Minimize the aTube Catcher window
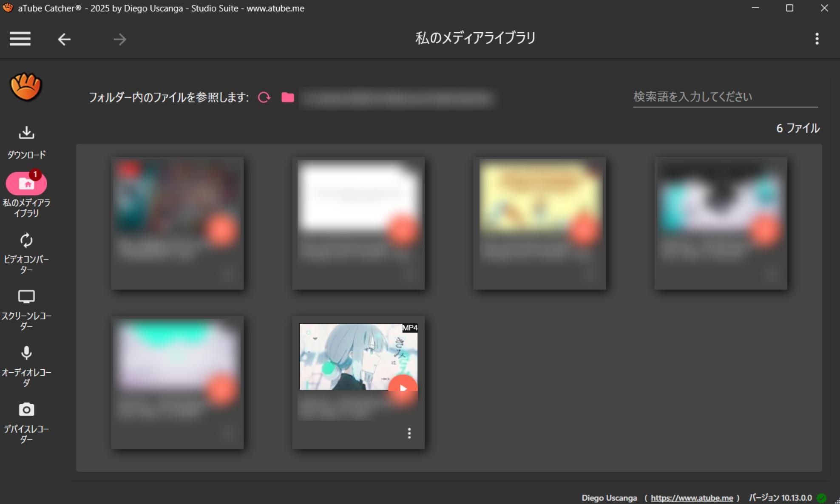 pyautogui.click(x=755, y=8)
